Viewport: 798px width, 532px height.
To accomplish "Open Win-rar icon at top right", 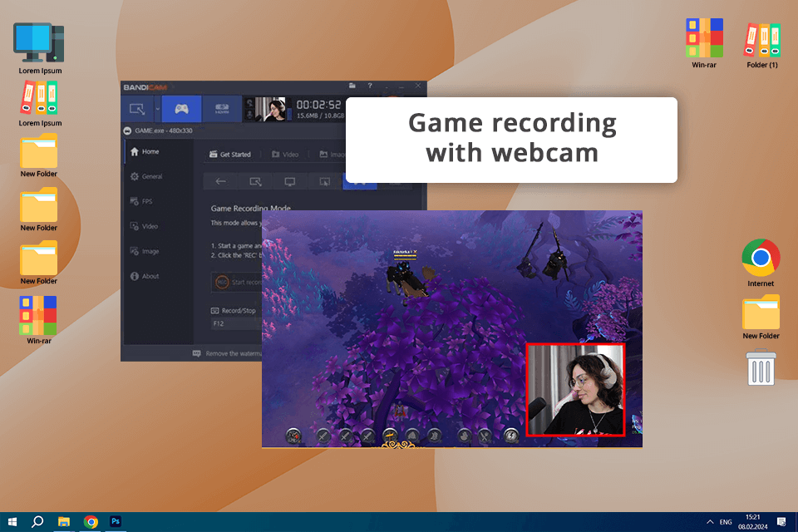I will pos(704,43).
